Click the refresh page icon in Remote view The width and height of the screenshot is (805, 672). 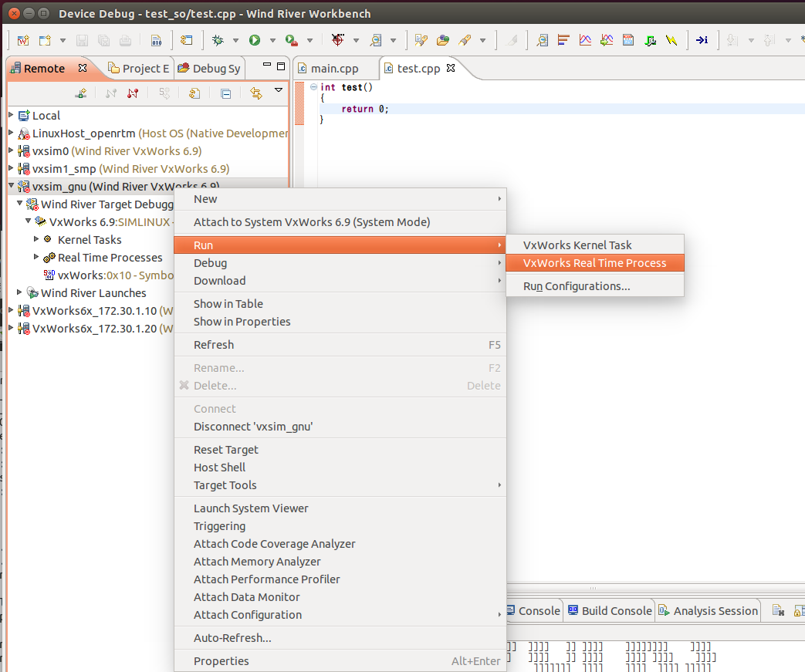pos(194,93)
